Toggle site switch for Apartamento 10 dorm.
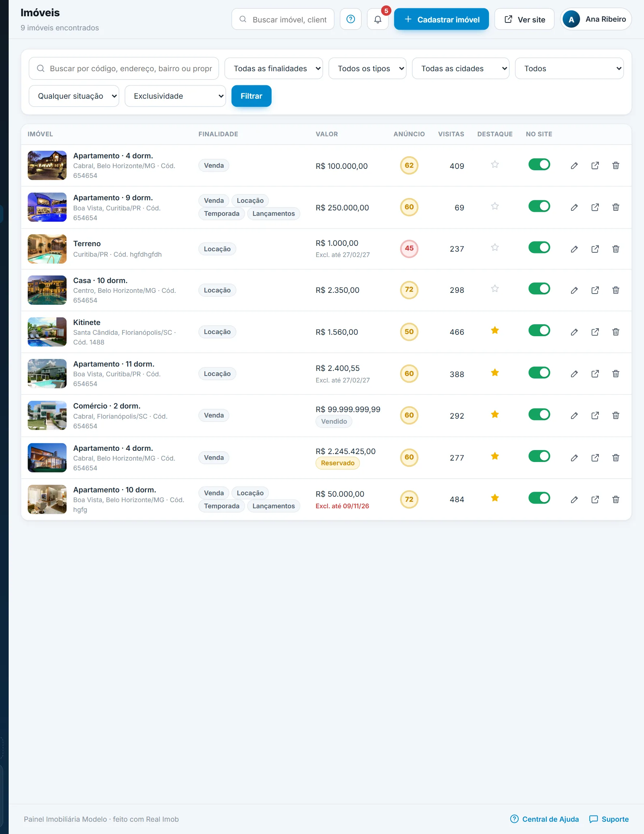 (x=539, y=498)
